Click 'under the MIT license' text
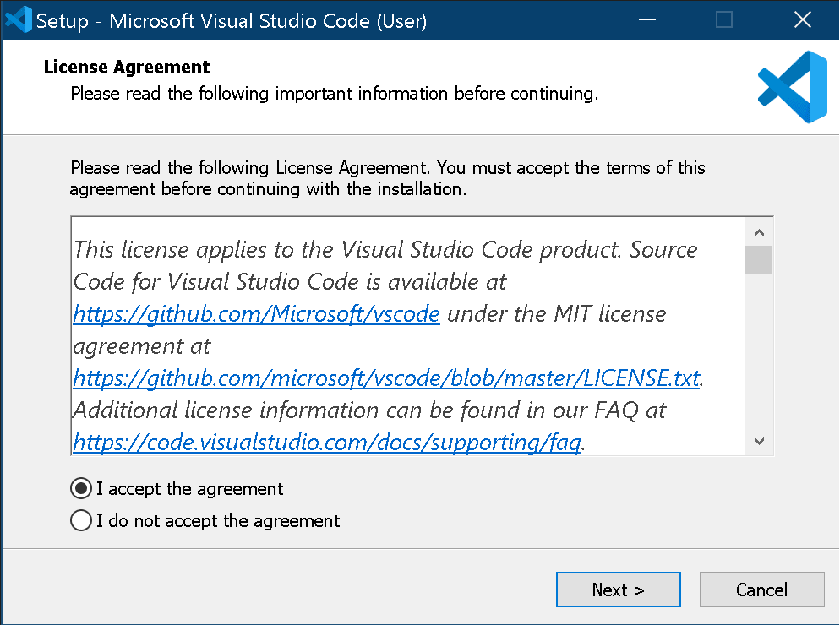Image resolution: width=840 pixels, height=625 pixels. 557,314
